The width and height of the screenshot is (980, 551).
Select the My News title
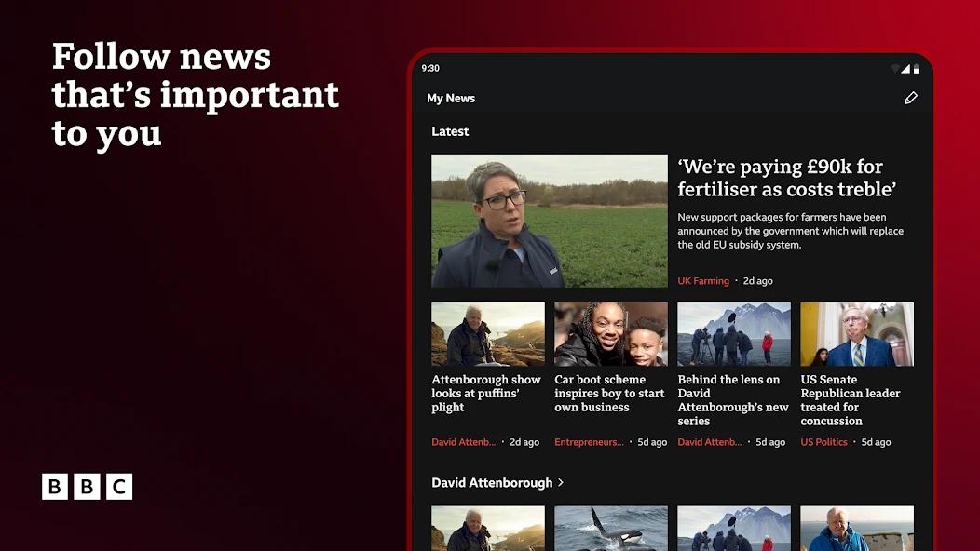451,98
